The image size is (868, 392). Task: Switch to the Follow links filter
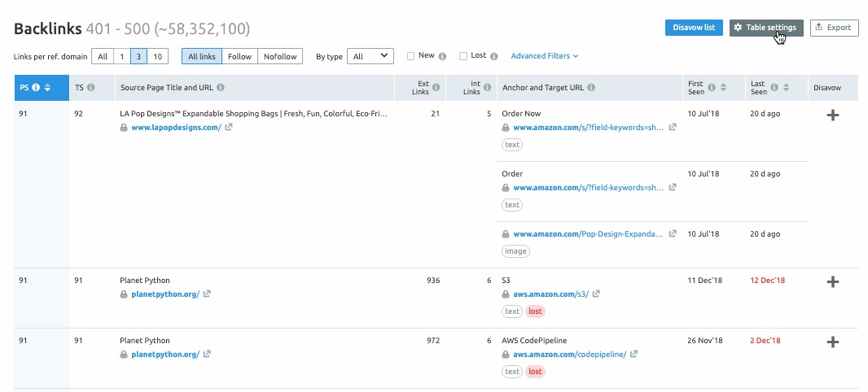[x=239, y=56]
